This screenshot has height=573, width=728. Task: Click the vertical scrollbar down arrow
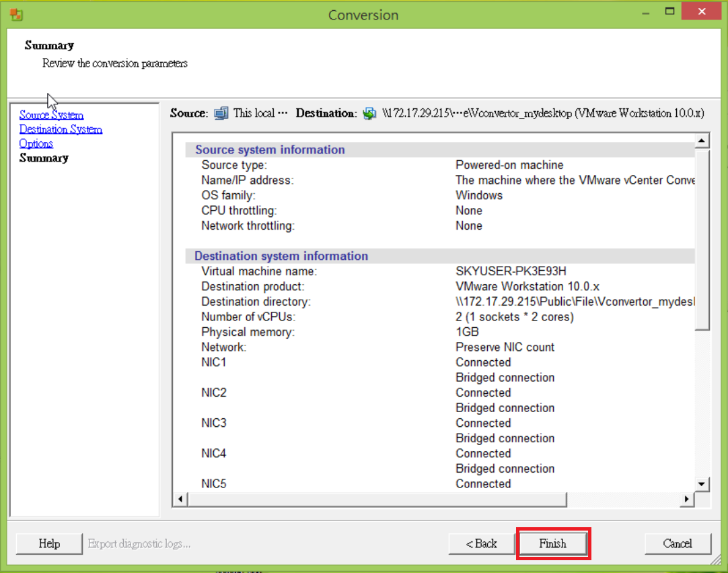(x=702, y=484)
